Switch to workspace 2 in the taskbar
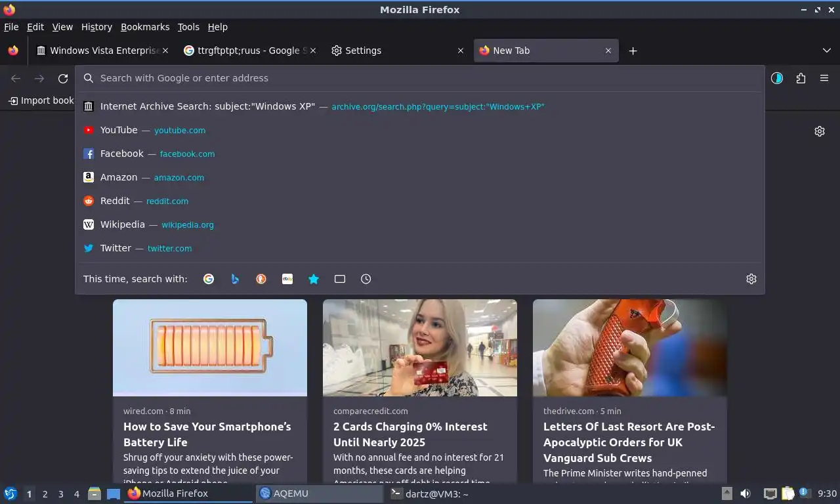 coord(45,494)
